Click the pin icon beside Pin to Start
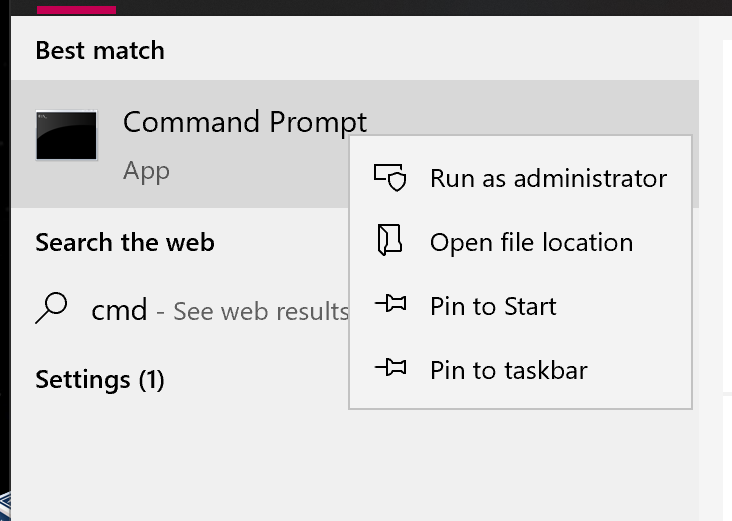Viewport: 732px width, 521px height. 390,305
